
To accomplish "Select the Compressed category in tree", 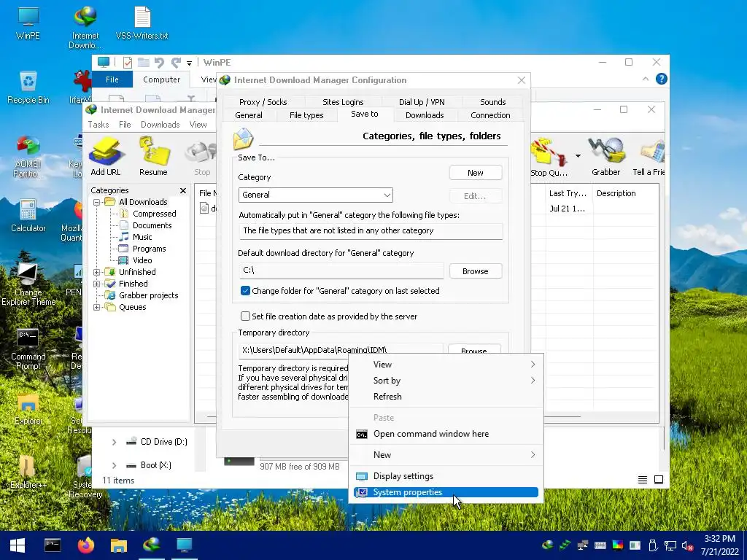I will [x=155, y=214].
